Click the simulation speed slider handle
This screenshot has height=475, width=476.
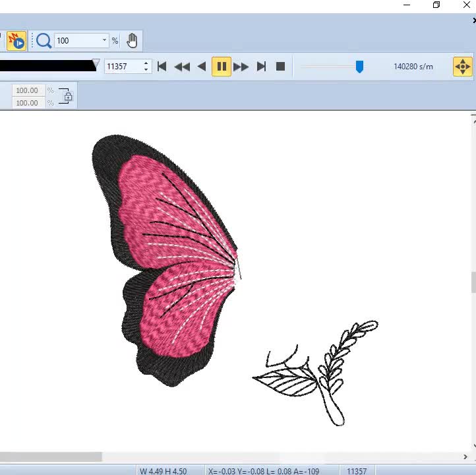(x=359, y=67)
